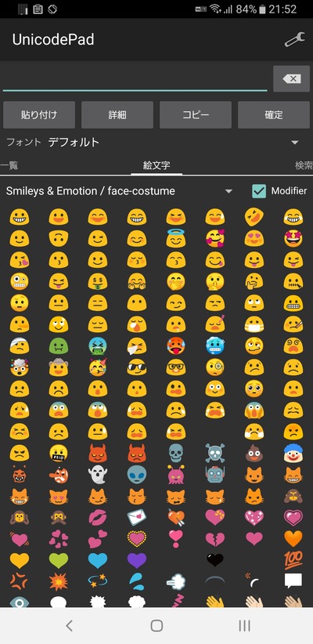Select the pile of poo emoji
This screenshot has height=644, width=313.
(254, 453)
